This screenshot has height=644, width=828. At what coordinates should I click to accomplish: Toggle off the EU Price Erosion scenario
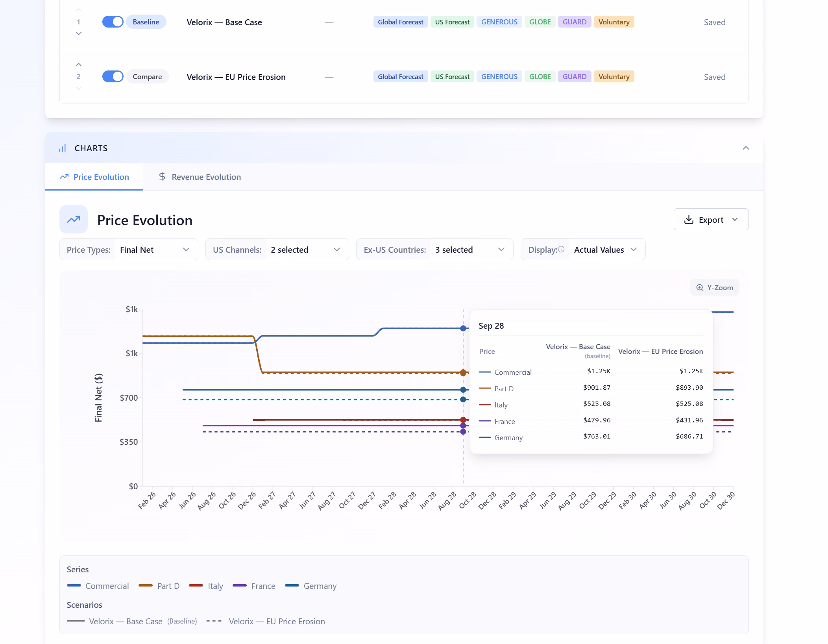coord(113,76)
